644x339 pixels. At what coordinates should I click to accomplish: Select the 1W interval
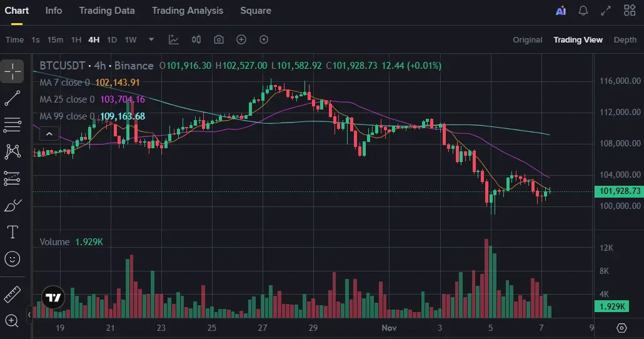[131, 40]
